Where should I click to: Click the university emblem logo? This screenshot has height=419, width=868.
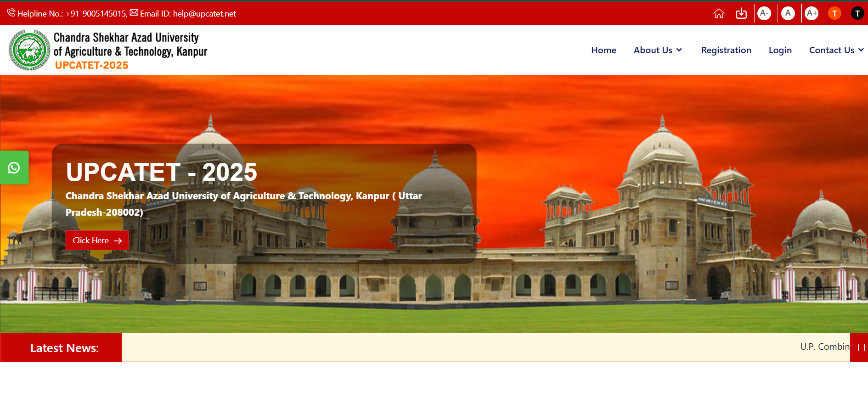(x=30, y=50)
